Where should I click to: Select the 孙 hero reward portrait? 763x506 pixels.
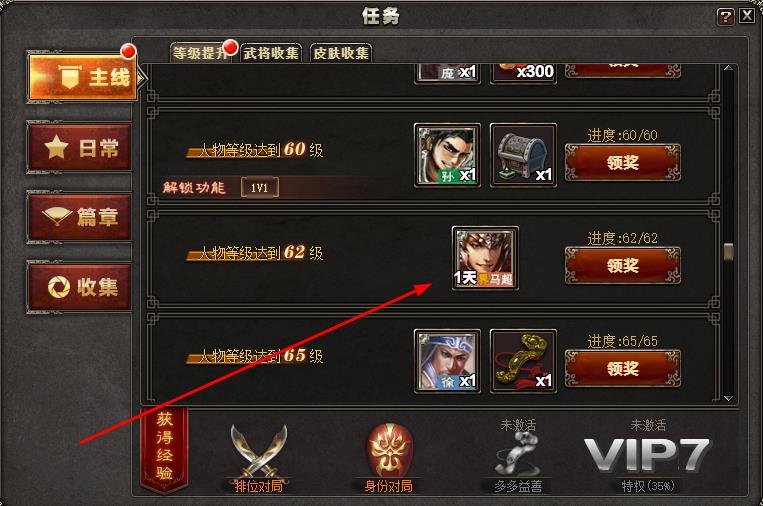pyautogui.click(x=447, y=155)
